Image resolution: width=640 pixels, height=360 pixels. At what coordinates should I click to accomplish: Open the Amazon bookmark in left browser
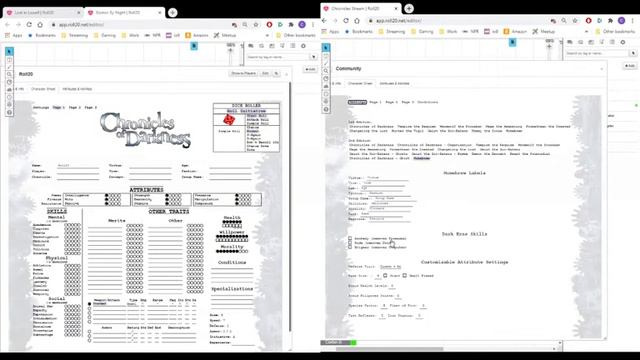(x=197, y=36)
